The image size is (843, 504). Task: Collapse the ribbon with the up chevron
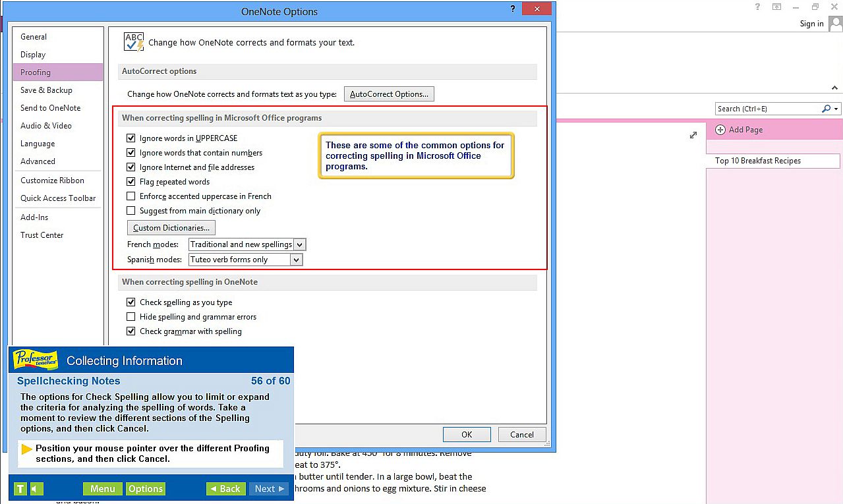pyautogui.click(x=834, y=88)
